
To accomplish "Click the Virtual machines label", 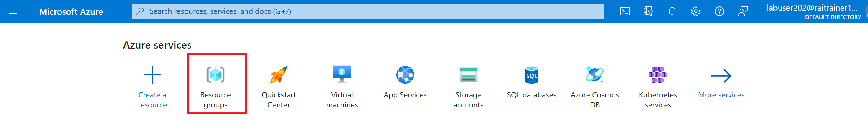I will click(x=342, y=100).
